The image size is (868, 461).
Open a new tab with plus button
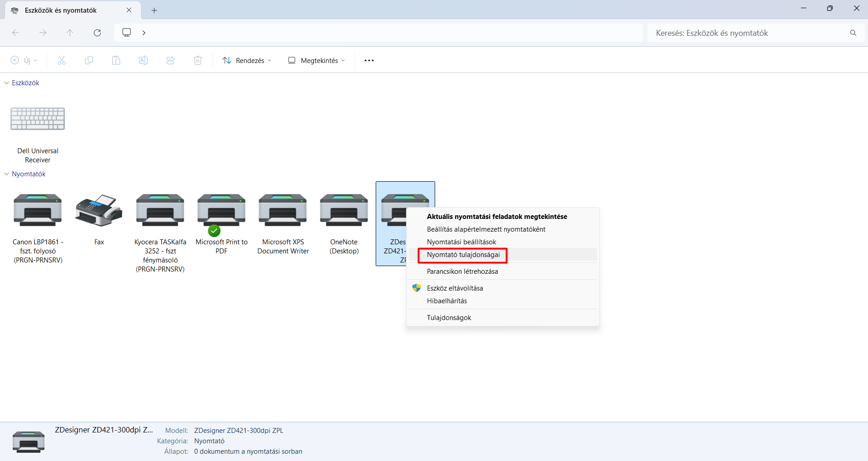pyautogui.click(x=154, y=10)
